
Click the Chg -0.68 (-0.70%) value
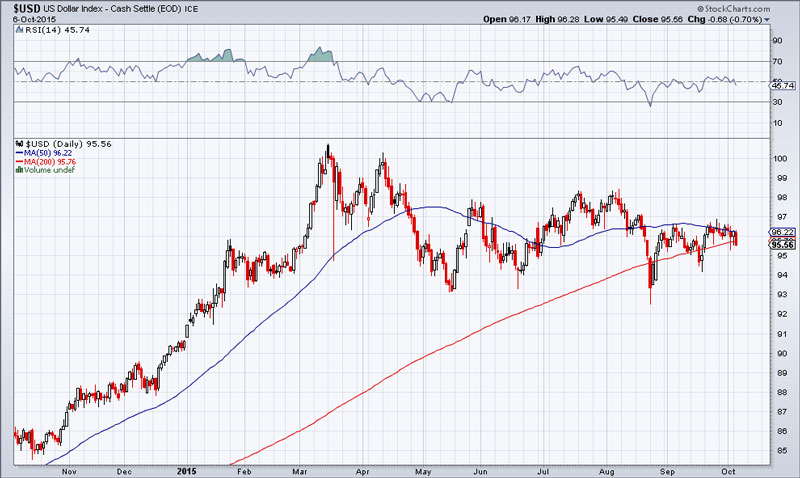725,19
